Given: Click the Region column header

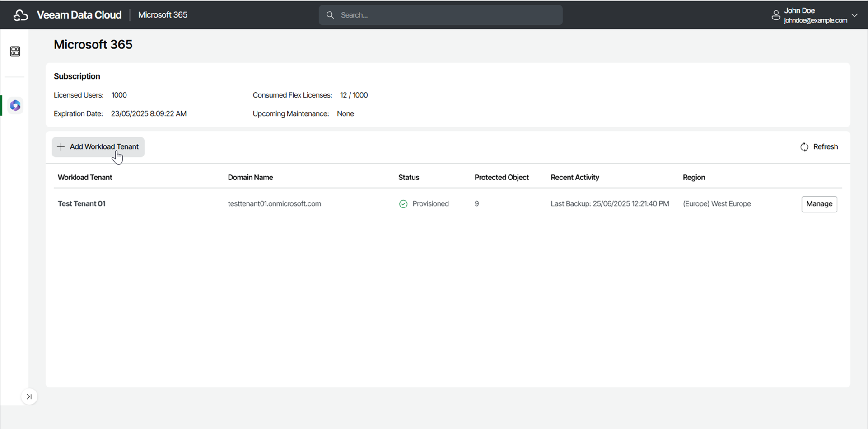Looking at the screenshot, I should click(x=694, y=178).
